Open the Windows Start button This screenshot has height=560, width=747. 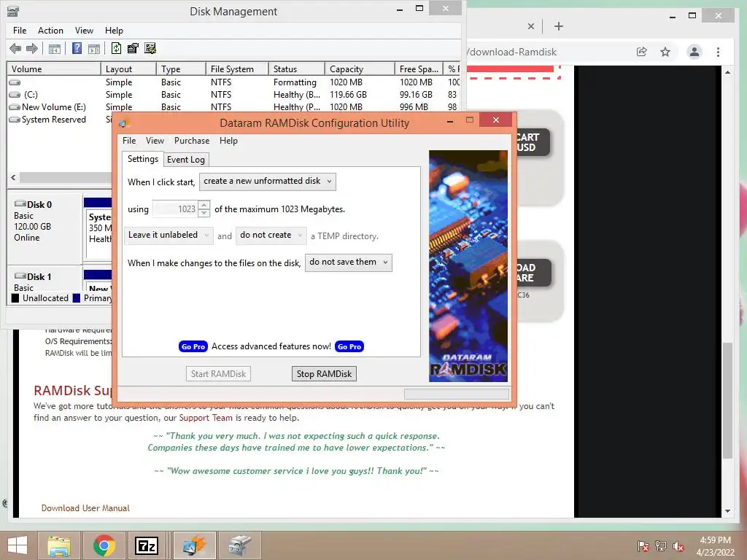(18, 545)
